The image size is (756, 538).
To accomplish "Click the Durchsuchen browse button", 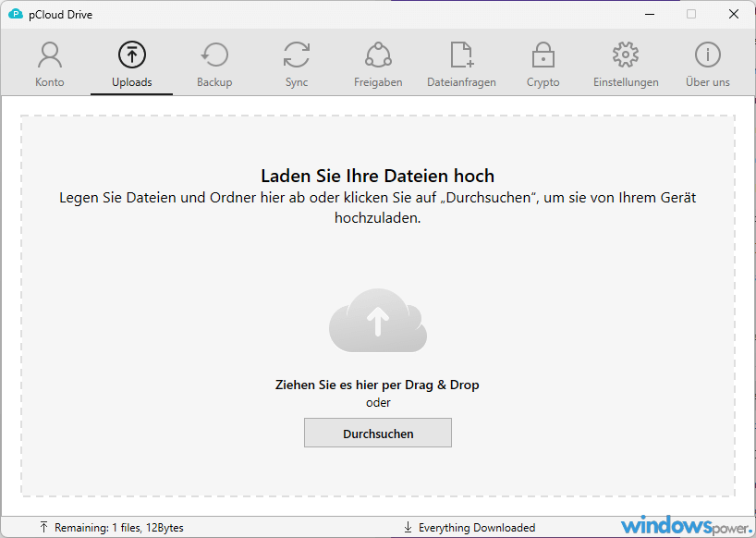I will click(x=378, y=433).
